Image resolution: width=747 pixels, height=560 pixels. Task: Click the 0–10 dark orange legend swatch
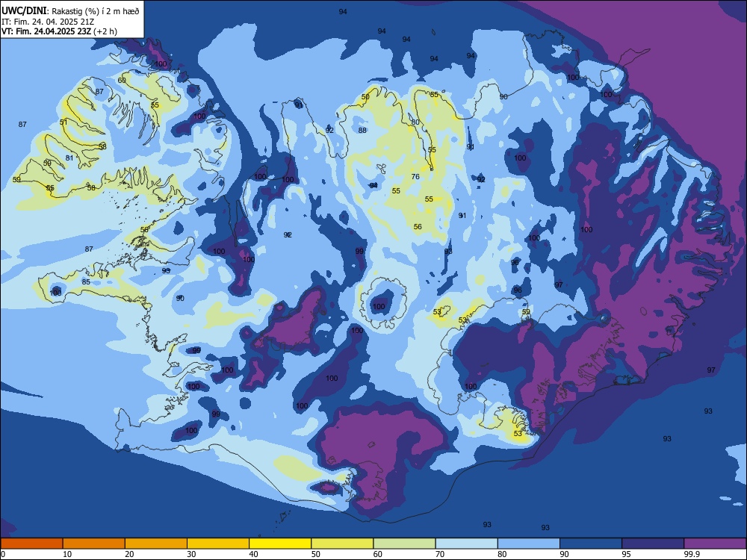pyautogui.click(x=31, y=544)
